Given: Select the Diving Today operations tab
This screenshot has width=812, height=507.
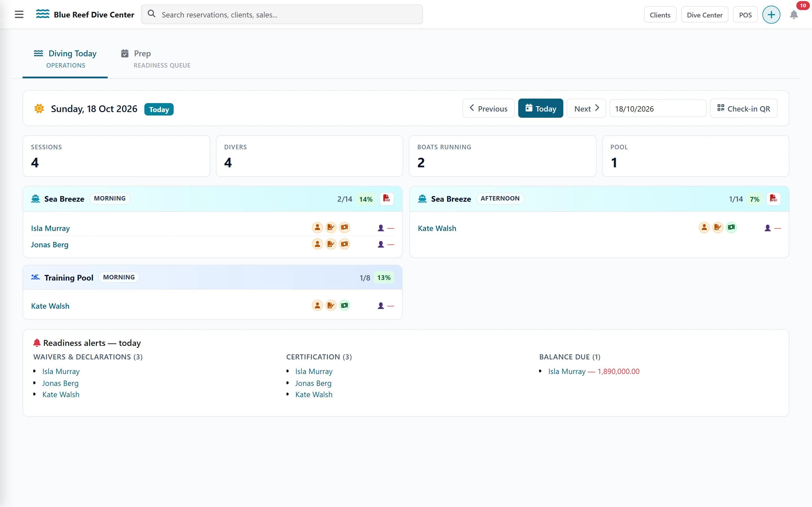Looking at the screenshot, I should (65, 59).
